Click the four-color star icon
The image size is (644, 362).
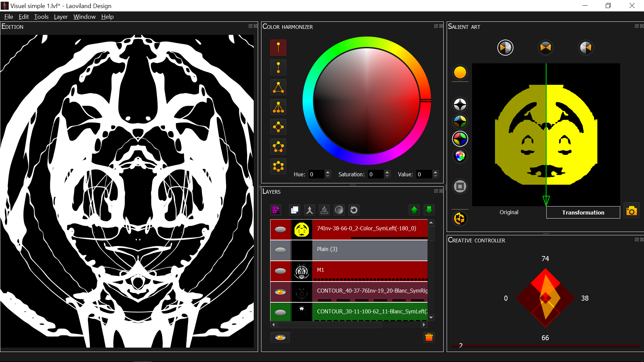[x=460, y=139]
